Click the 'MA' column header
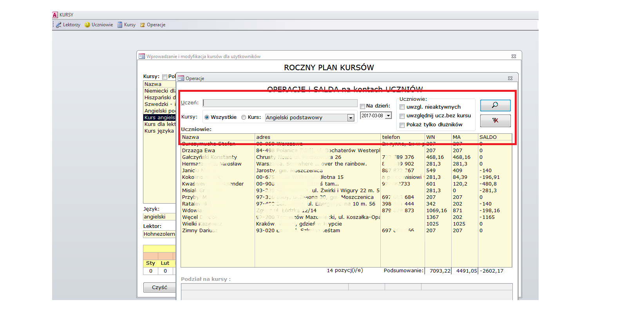This screenshot has height=324, width=644. 465,137
